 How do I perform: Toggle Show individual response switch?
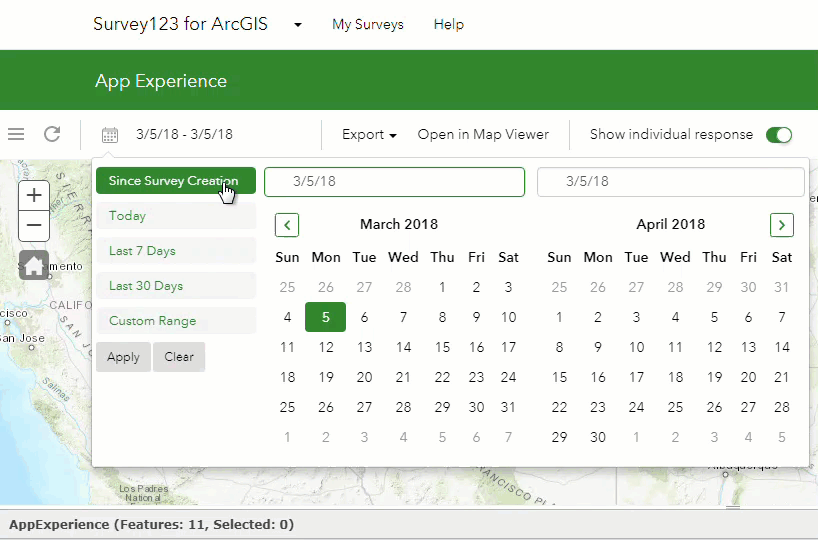coord(778,135)
